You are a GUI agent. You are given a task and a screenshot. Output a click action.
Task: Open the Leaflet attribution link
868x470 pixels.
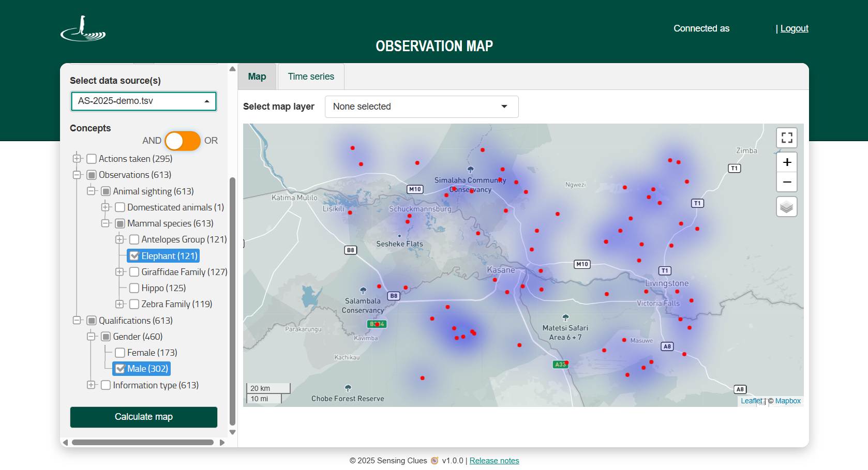(751, 401)
